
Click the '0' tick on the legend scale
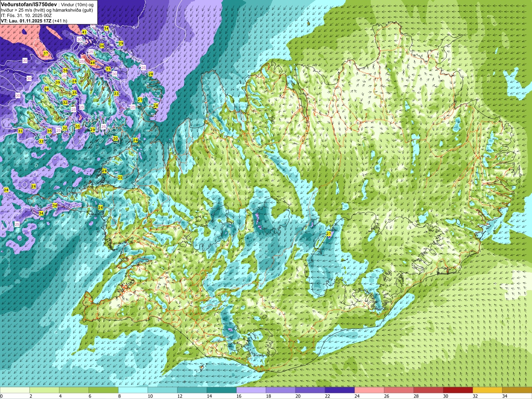(x=1, y=396)
